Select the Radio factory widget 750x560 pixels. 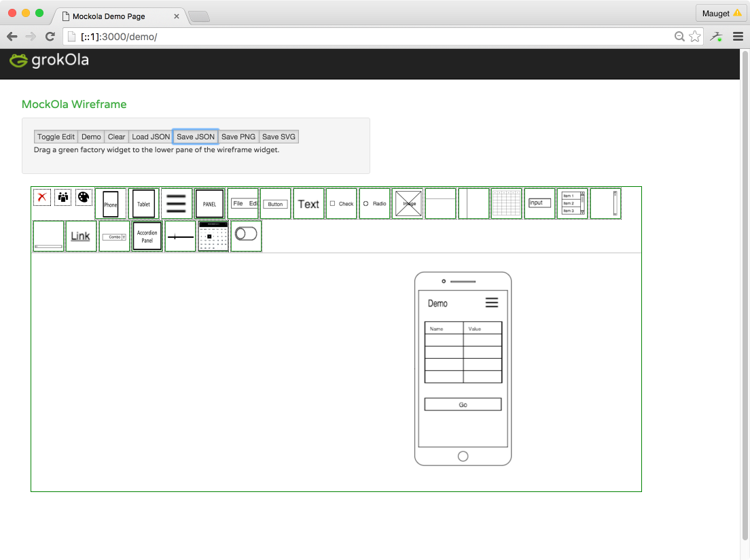(374, 204)
